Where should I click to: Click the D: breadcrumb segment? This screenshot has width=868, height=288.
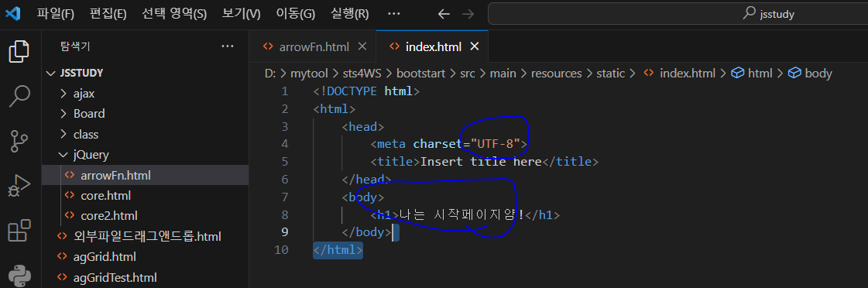[x=269, y=73]
